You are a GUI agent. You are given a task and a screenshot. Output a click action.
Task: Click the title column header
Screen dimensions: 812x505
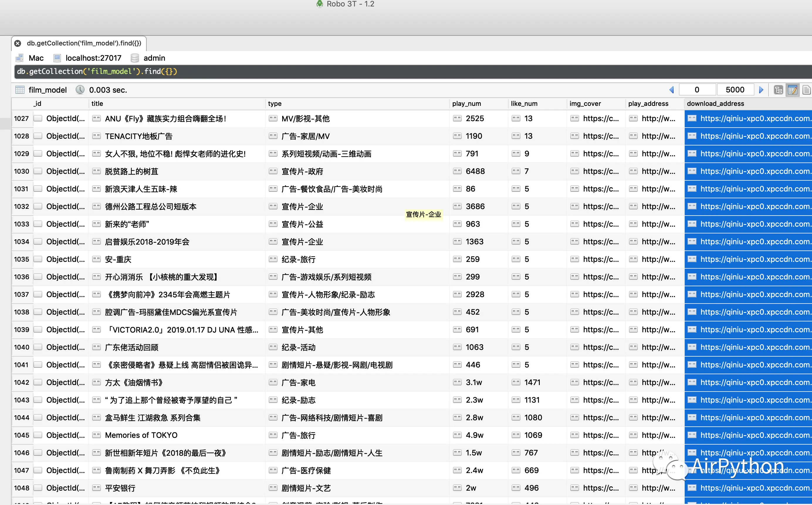pyautogui.click(x=97, y=104)
